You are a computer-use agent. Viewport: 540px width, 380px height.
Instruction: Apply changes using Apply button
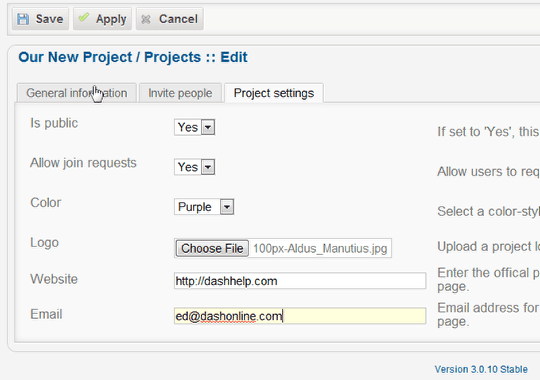pyautogui.click(x=102, y=19)
